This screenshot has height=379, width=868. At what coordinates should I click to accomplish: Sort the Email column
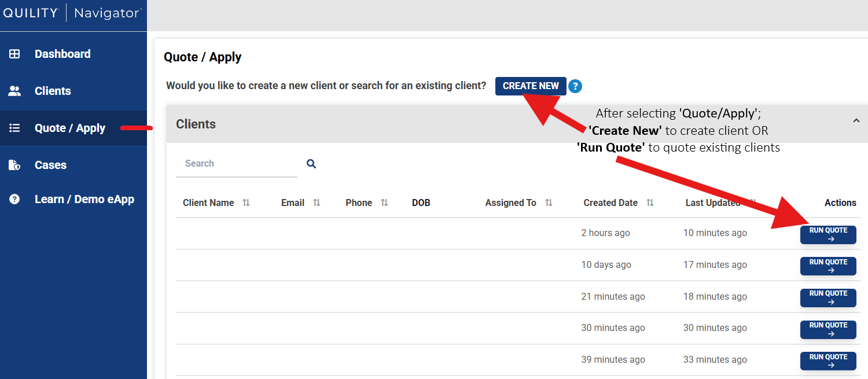pyautogui.click(x=317, y=203)
